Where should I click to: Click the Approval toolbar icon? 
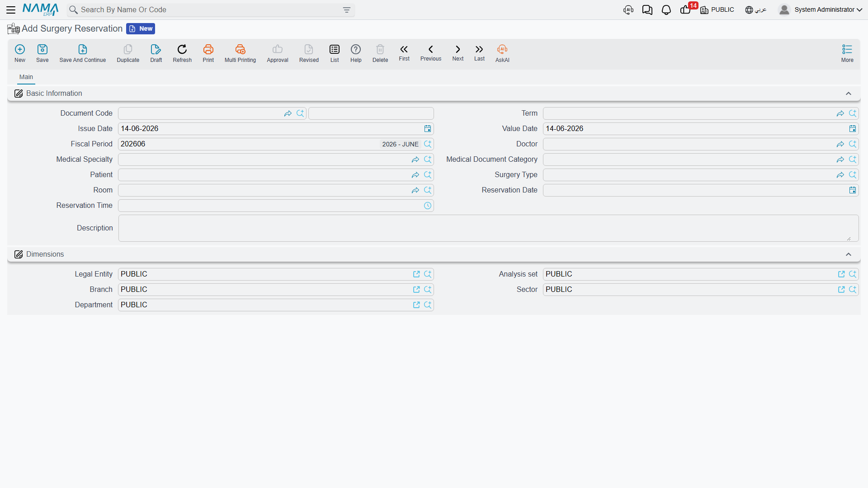[278, 53]
